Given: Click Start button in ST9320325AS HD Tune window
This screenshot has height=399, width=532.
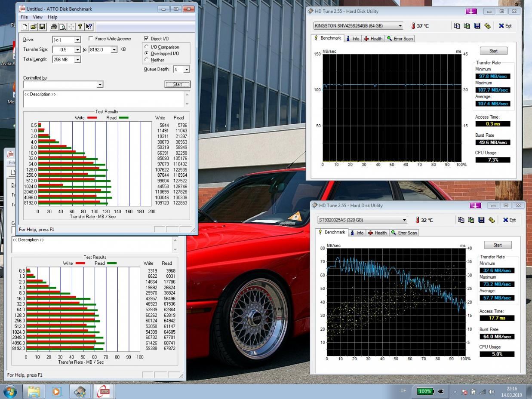Looking at the screenshot, I should click(498, 245).
